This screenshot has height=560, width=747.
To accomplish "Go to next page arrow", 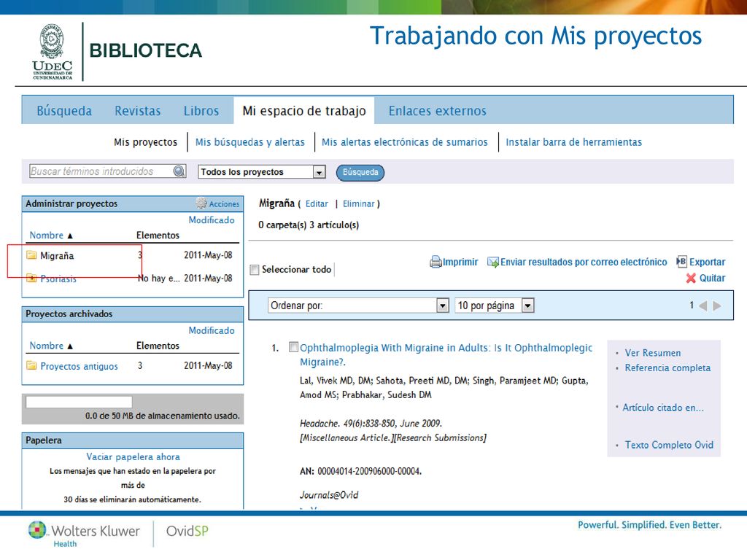I will coord(717,306).
